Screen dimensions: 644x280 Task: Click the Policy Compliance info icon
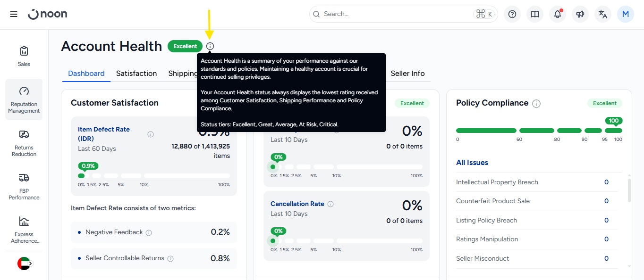(x=536, y=103)
